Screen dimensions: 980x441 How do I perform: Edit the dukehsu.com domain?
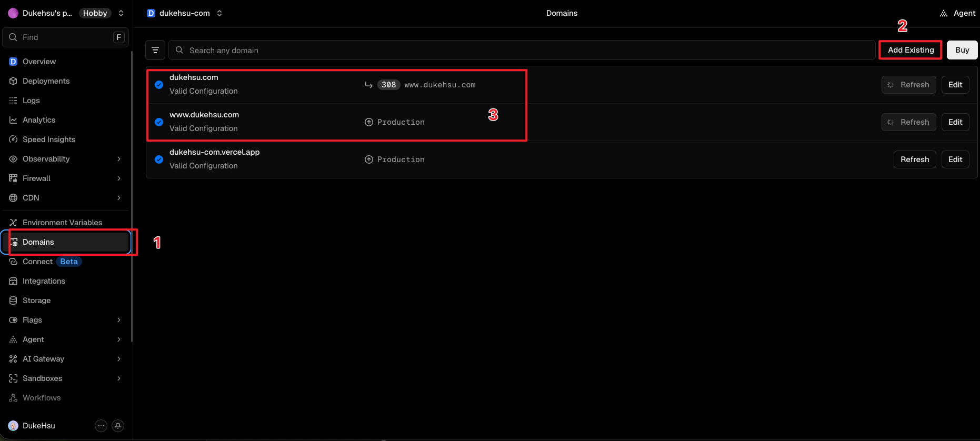(x=955, y=85)
